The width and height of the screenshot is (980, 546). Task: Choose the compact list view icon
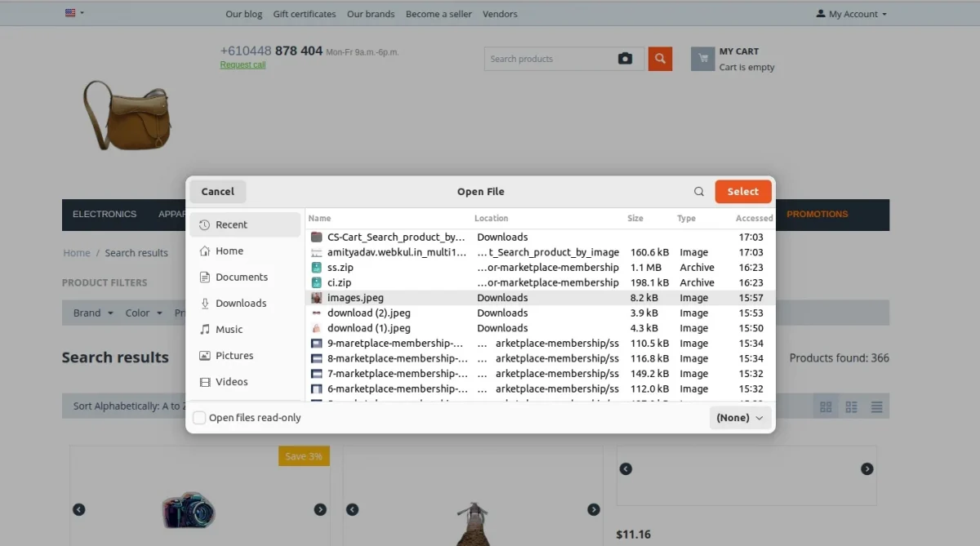click(x=876, y=406)
